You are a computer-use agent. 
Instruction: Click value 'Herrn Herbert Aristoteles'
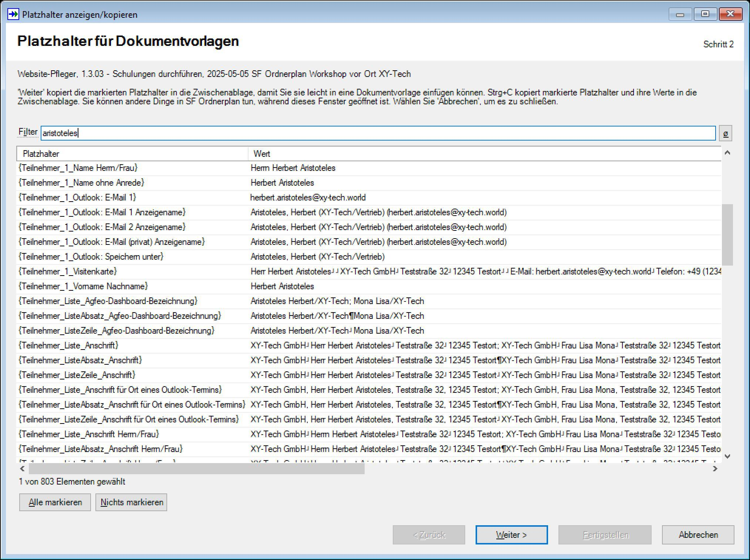pyautogui.click(x=293, y=168)
